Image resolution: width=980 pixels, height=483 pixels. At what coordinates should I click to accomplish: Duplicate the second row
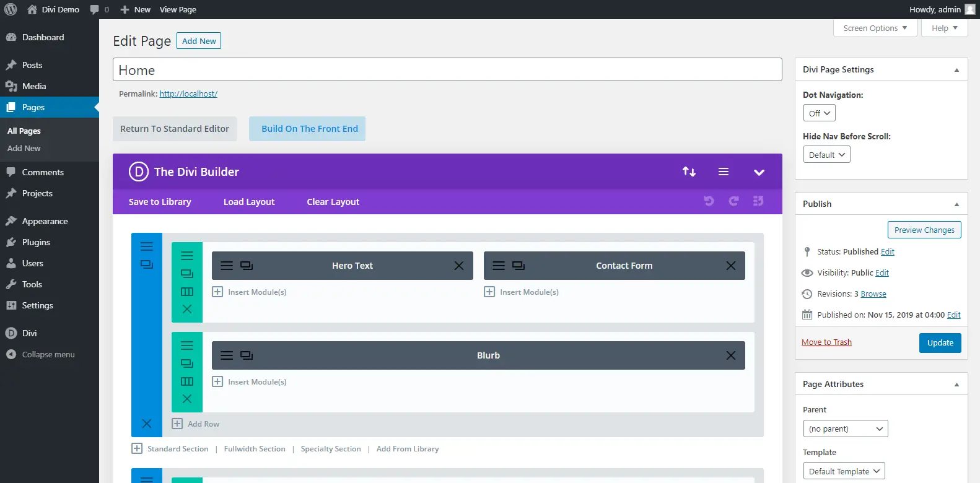pos(187,363)
